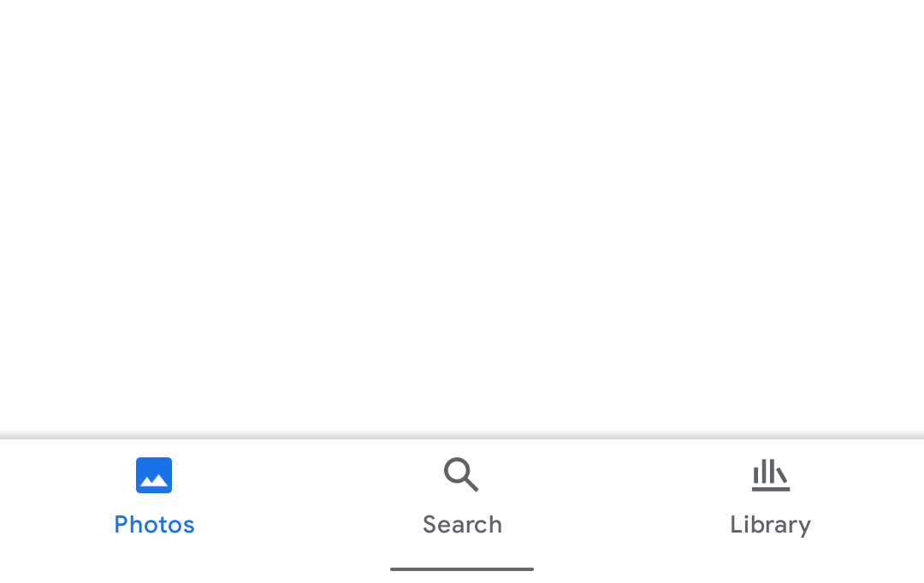The width and height of the screenshot is (924, 583).
Task: Tap the blue Photos mountain icon
Action: coord(154,475)
